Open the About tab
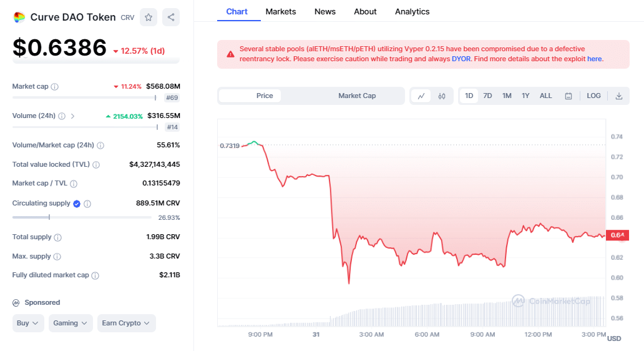644x351 pixels. [x=365, y=11]
